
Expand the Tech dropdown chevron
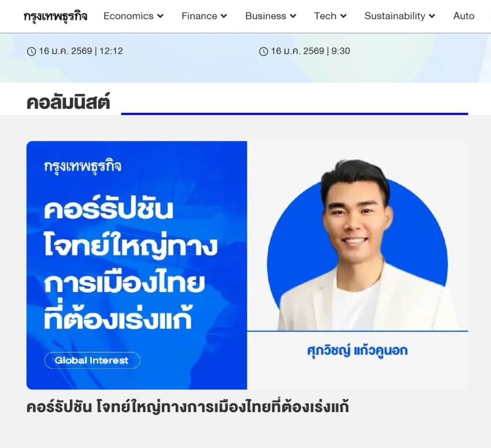pyautogui.click(x=343, y=16)
